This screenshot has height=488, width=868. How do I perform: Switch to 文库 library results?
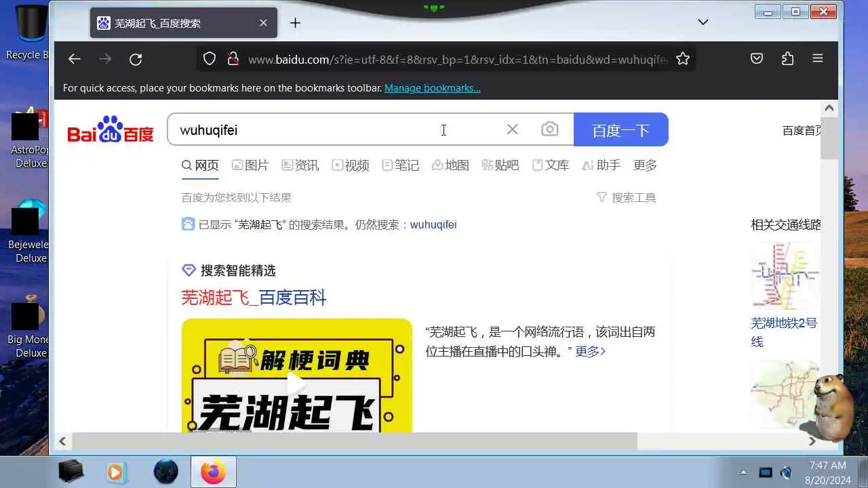point(551,165)
